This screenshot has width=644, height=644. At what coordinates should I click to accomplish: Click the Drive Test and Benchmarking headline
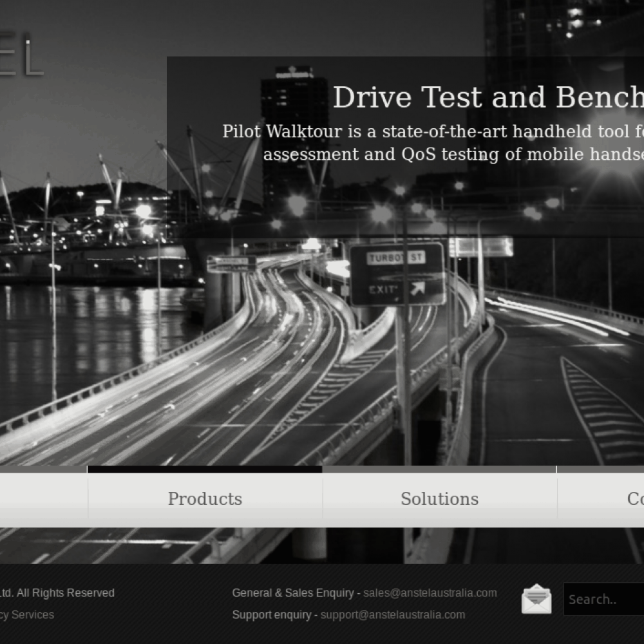point(488,97)
